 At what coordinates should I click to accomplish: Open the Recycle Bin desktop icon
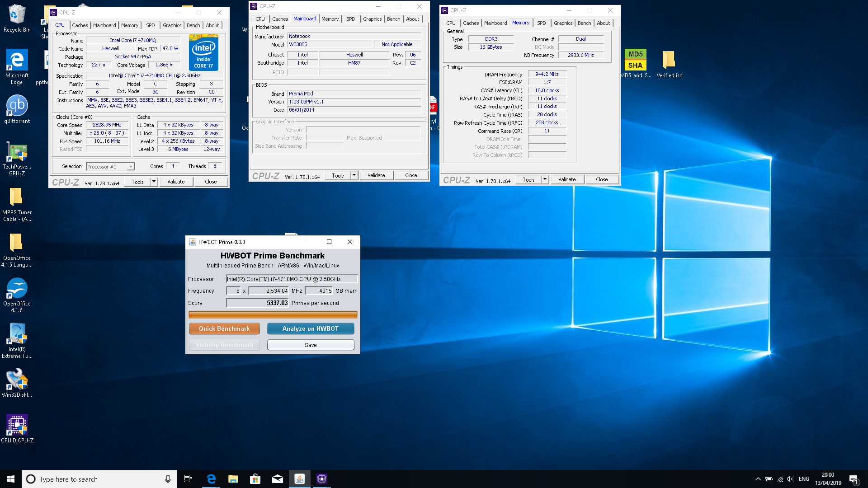tap(17, 18)
